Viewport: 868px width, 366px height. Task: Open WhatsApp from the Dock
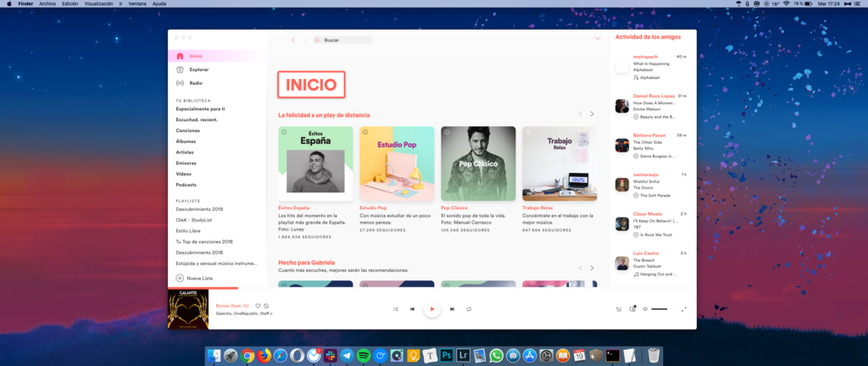click(x=496, y=356)
